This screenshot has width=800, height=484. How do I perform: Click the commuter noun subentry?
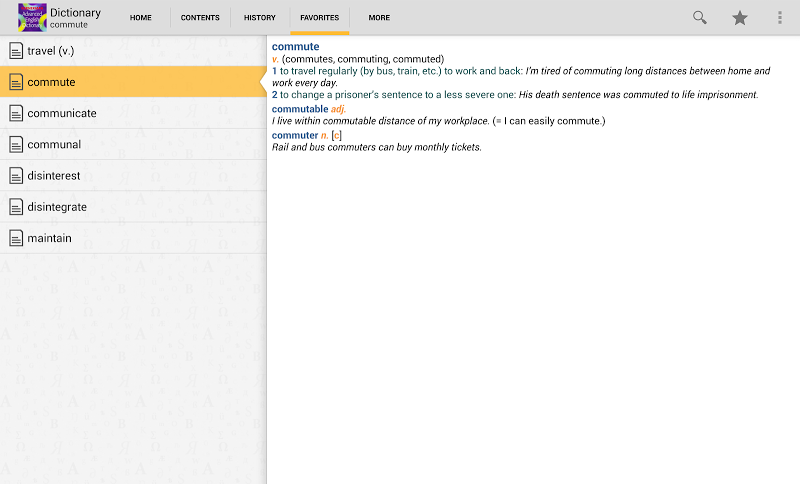coord(295,135)
